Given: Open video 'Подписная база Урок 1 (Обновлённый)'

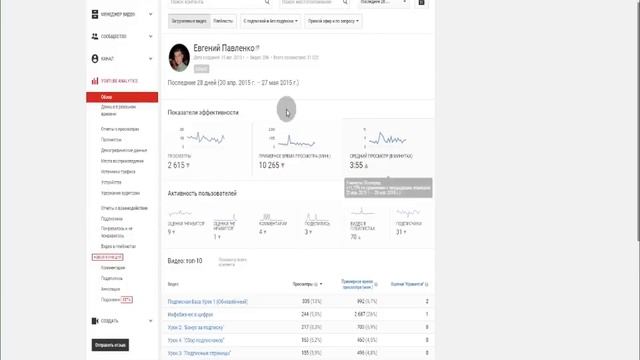Looking at the screenshot, I should 207,302.
